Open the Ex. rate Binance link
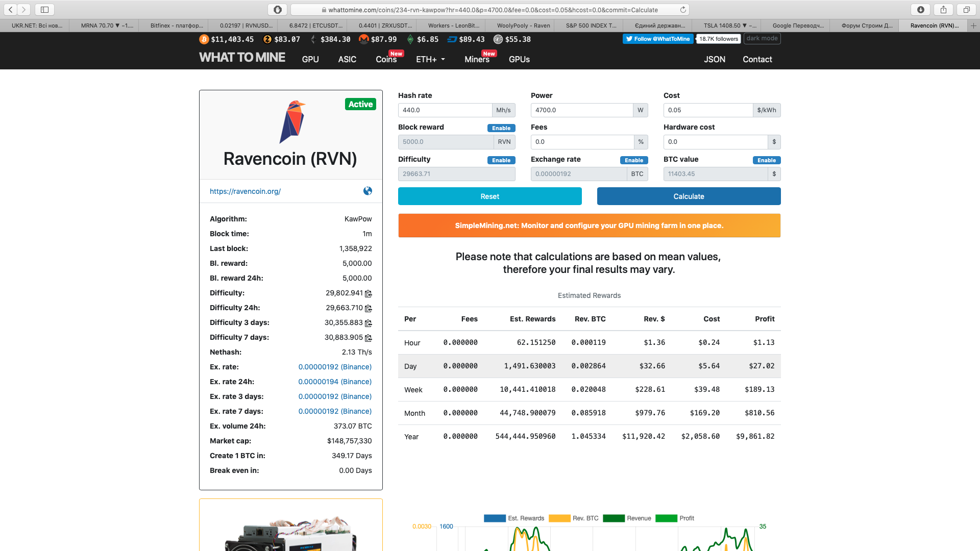 pos(335,367)
